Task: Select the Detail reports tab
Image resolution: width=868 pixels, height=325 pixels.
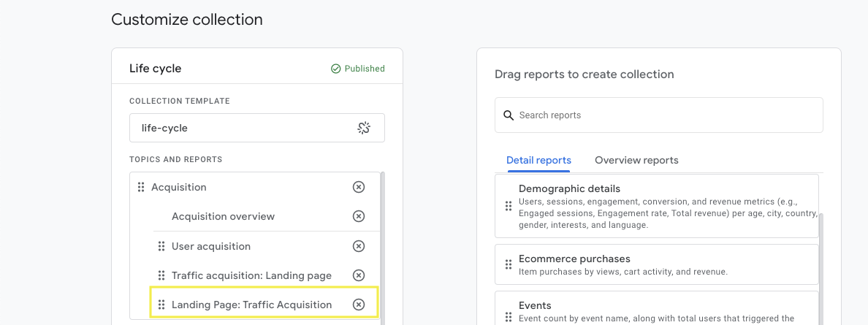Action: (538, 160)
